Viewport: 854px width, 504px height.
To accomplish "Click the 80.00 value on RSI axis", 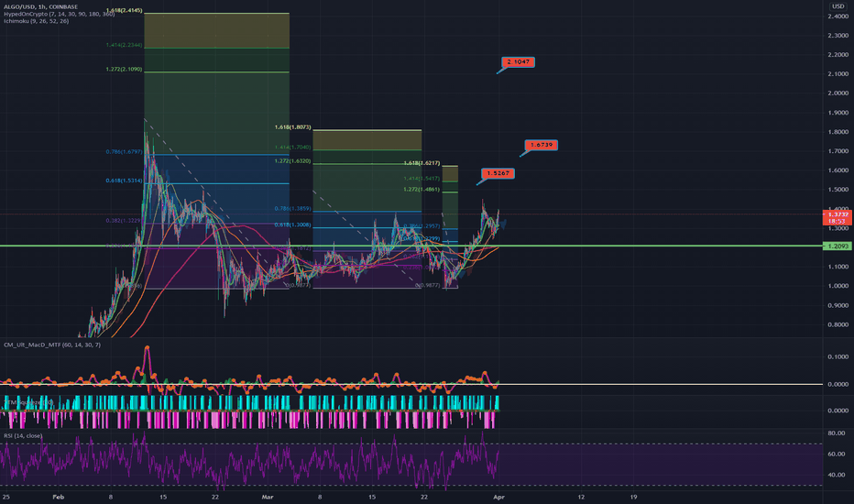I will (837, 433).
